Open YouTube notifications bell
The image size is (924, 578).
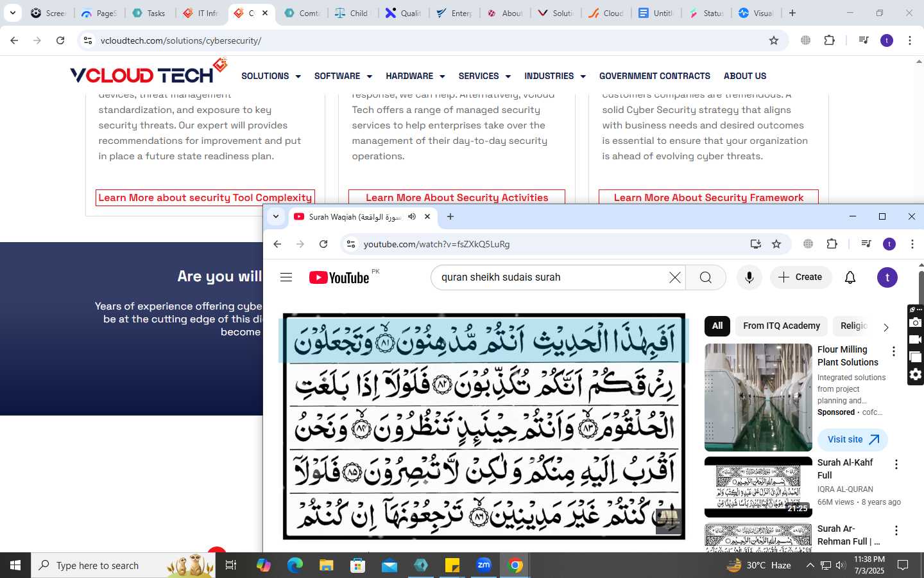pyautogui.click(x=850, y=277)
